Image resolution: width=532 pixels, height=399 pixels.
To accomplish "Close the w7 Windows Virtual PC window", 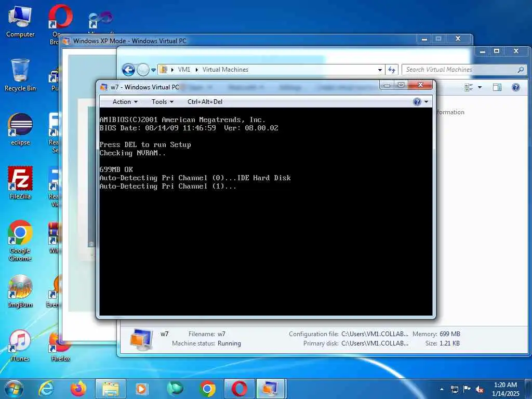I will tap(420, 85).
